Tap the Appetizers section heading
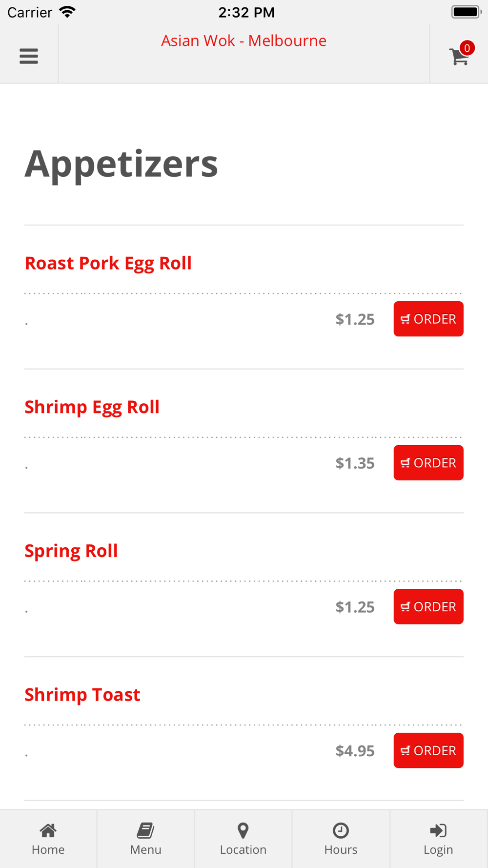The height and width of the screenshot is (868, 488). coord(122,164)
